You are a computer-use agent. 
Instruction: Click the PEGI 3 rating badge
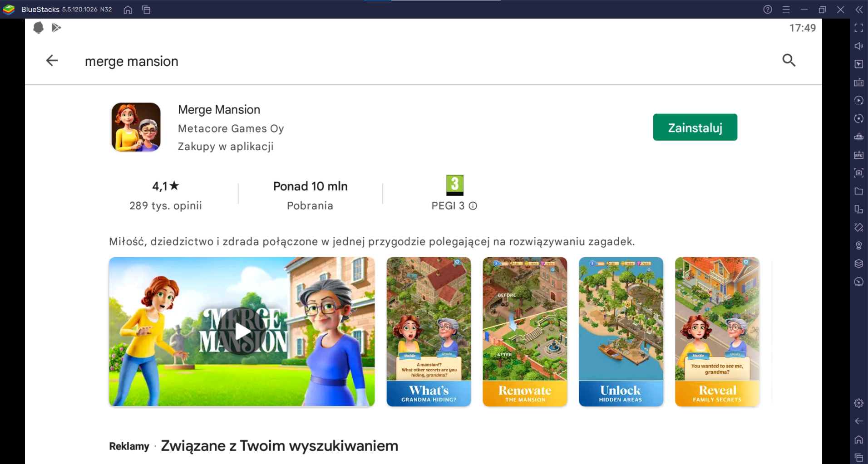point(455,185)
